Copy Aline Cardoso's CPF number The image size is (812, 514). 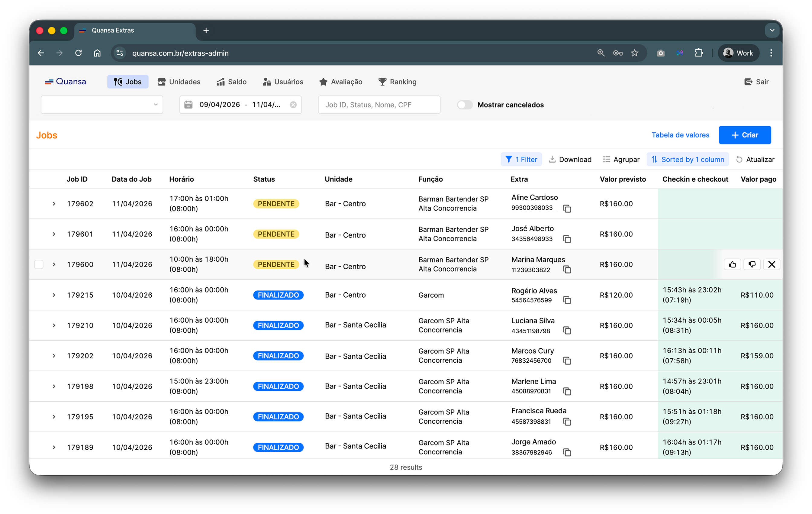567,209
